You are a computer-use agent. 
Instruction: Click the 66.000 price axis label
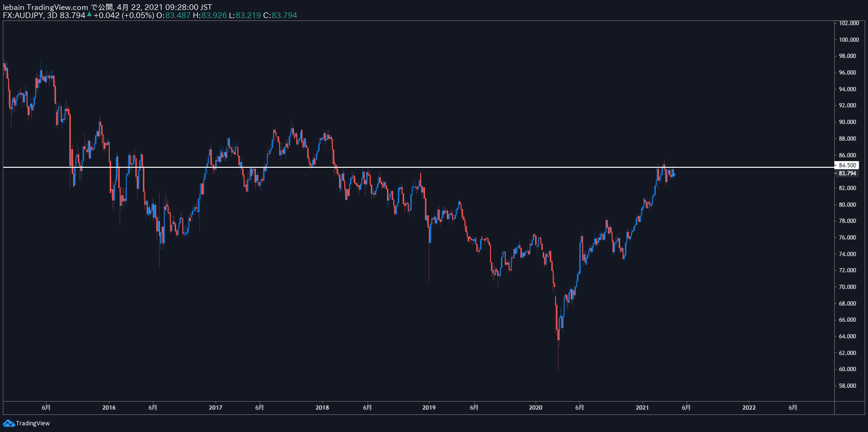click(847, 320)
